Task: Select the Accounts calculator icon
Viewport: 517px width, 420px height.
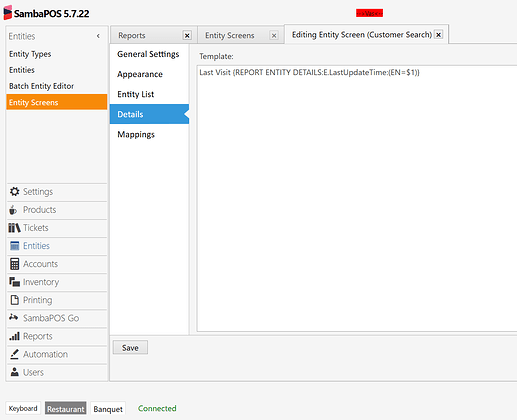Action: point(14,264)
